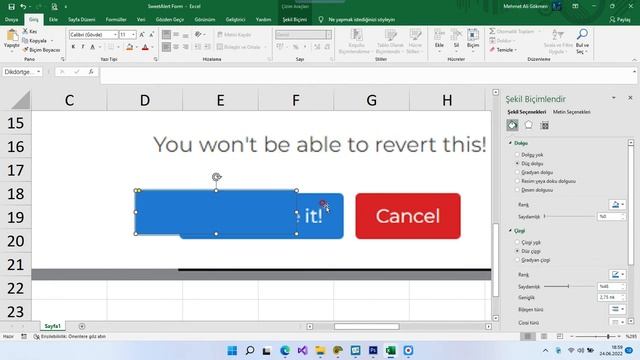
Task: Click the Genişlik 2,75 nk field
Action: 611,298
